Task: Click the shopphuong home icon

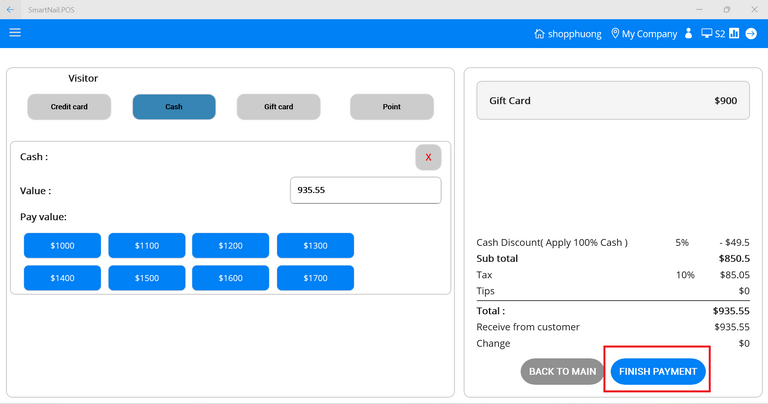Action: click(x=540, y=34)
